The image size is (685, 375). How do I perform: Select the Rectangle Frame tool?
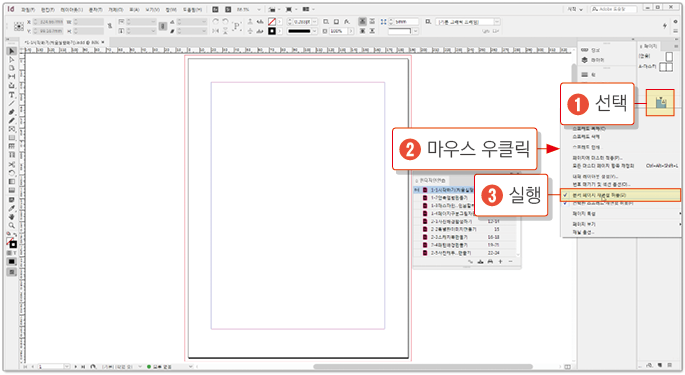click(12, 129)
